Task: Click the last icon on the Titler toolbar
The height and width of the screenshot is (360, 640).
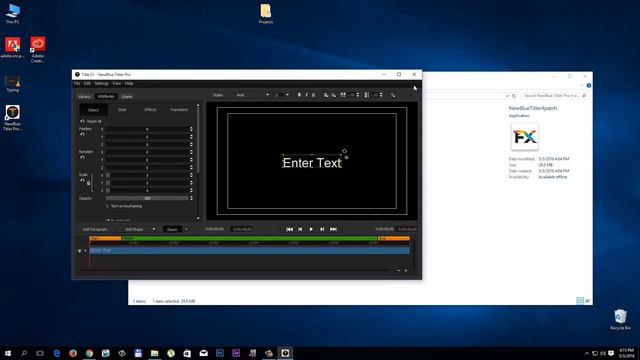Action: tap(393, 95)
